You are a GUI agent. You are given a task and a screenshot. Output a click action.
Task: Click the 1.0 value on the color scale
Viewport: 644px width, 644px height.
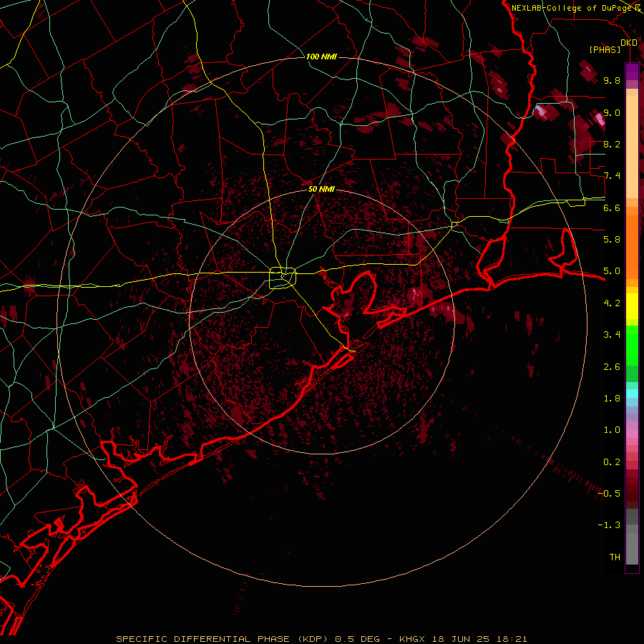click(612, 430)
